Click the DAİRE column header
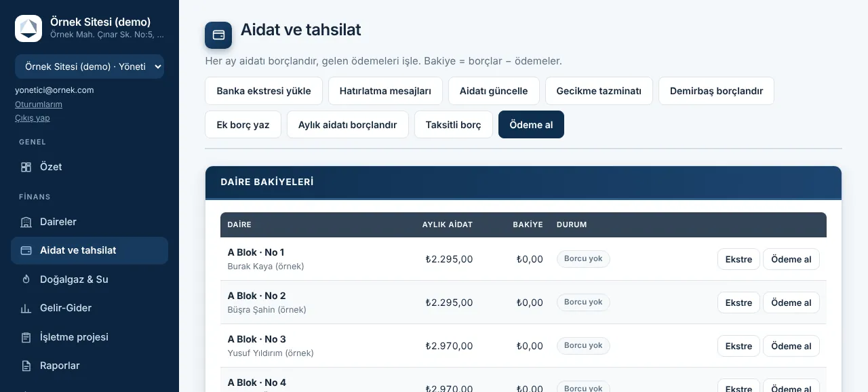 239,224
